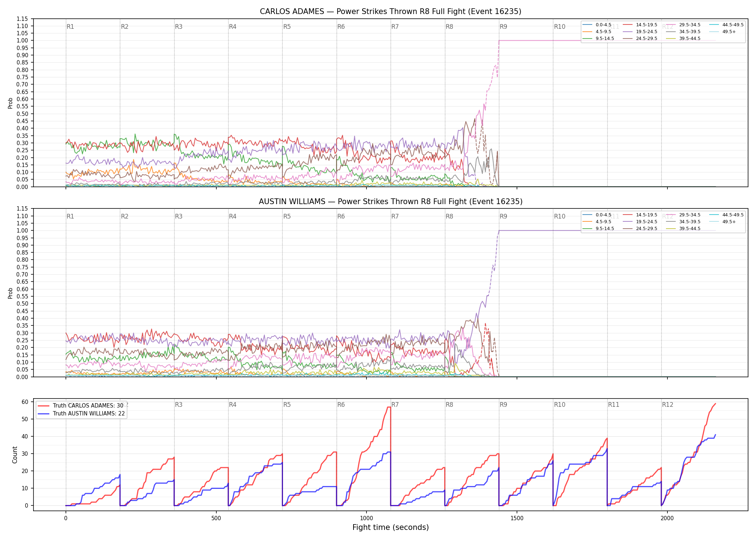Viewport: 756px width, 540px height.
Task: Click the R3 round marker in Carlos Adames chart
Action: point(179,27)
